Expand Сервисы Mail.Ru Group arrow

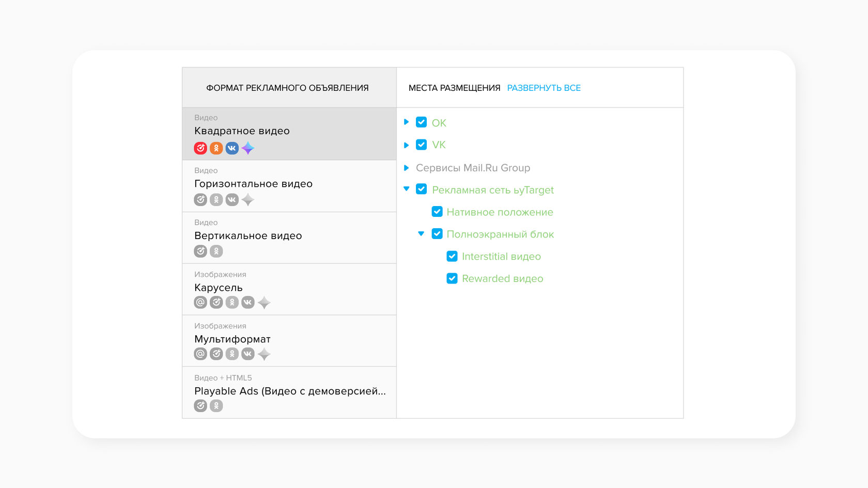(407, 168)
